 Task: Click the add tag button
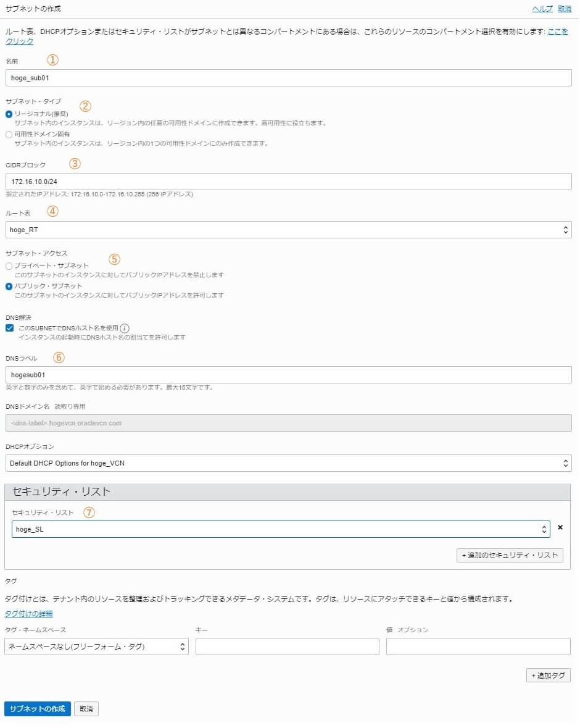point(549,676)
